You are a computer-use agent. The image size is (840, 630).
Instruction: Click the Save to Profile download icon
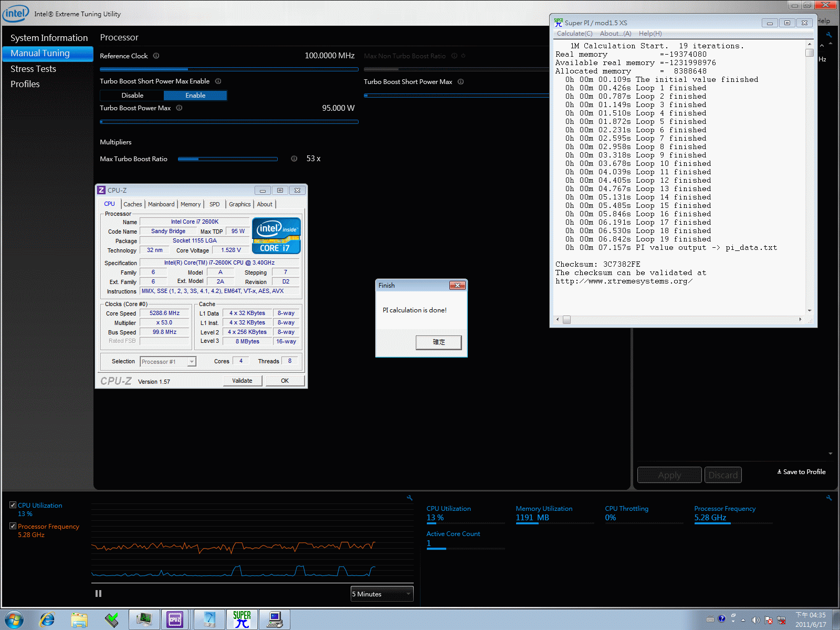pyautogui.click(x=779, y=471)
